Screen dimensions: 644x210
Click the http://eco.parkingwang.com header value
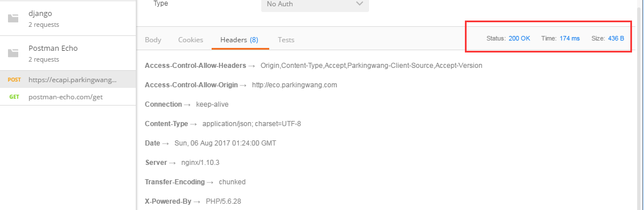point(294,85)
